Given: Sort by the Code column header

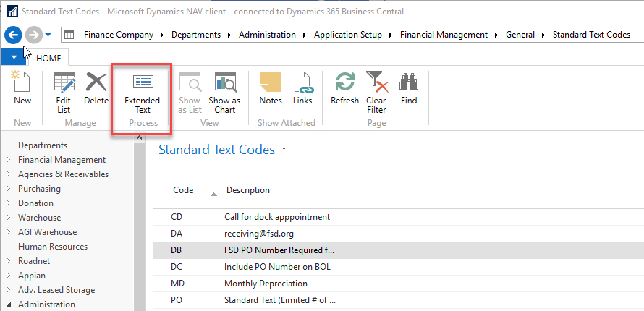Looking at the screenshot, I should (183, 190).
